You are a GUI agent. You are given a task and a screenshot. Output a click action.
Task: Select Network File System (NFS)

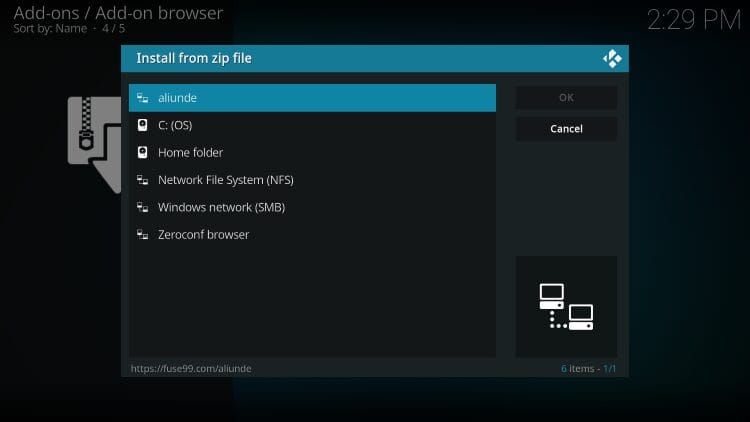pyautogui.click(x=312, y=180)
